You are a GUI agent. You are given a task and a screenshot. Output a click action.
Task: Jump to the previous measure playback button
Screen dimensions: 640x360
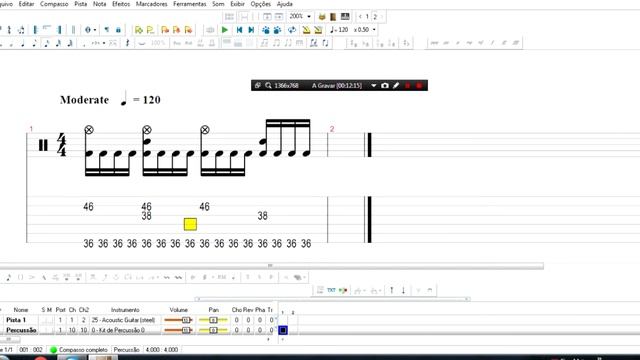240,30
